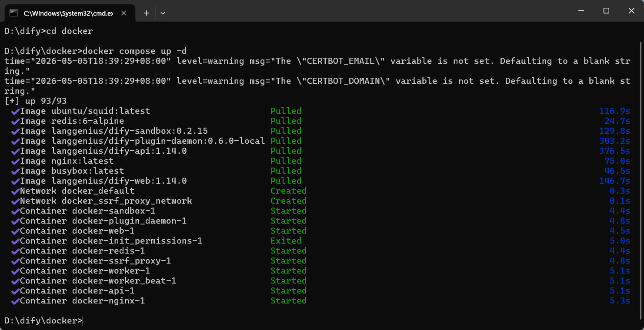Close the terminal window
Screen dimensions: 644x330
631,11
